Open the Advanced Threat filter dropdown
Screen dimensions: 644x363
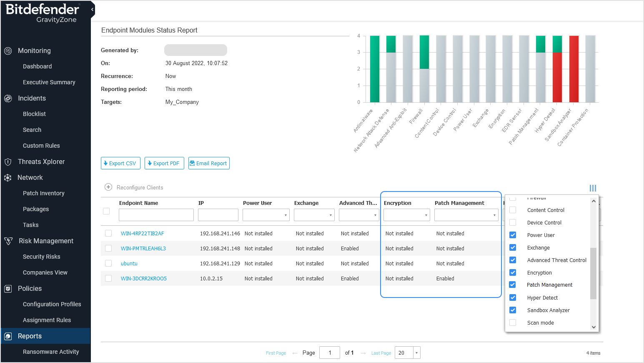tap(359, 215)
